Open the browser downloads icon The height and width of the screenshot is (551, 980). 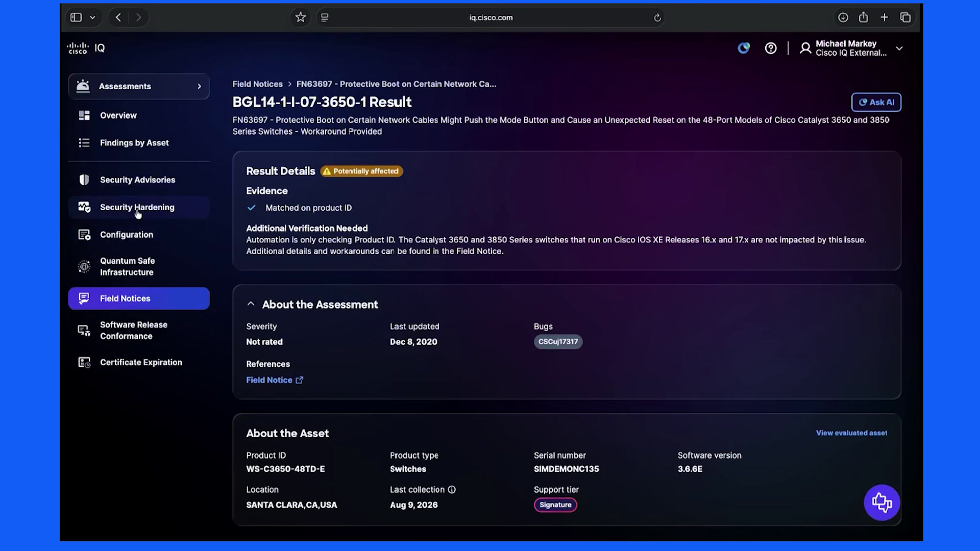tap(843, 17)
